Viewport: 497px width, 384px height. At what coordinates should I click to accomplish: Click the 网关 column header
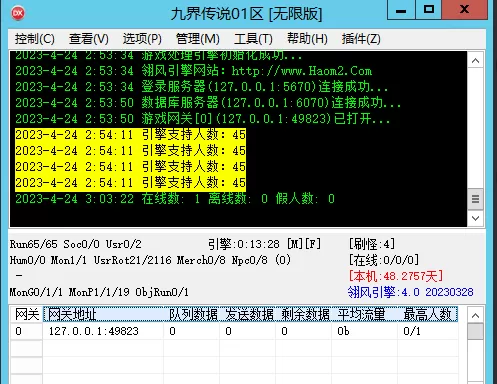27,314
